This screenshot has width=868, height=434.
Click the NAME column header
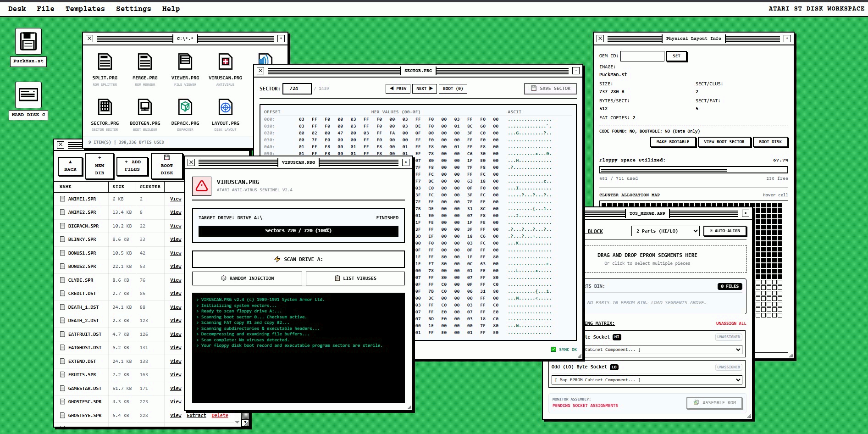click(x=81, y=187)
